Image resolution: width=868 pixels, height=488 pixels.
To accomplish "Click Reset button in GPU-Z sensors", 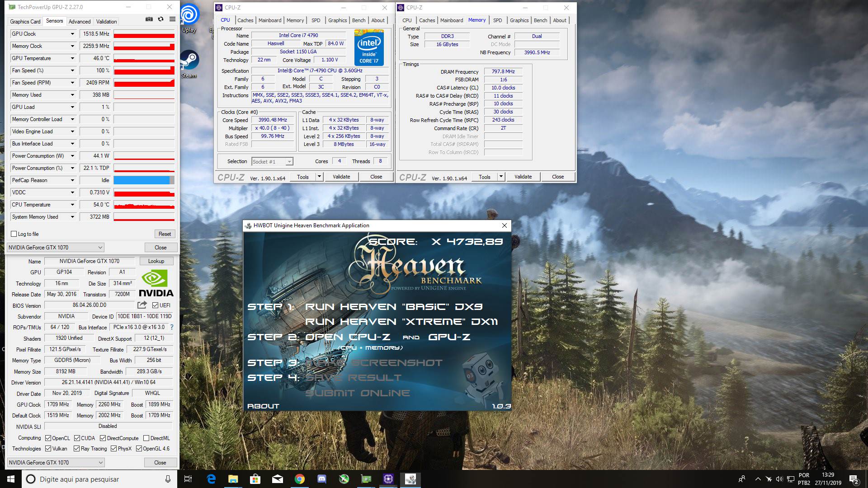I will pyautogui.click(x=165, y=234).
